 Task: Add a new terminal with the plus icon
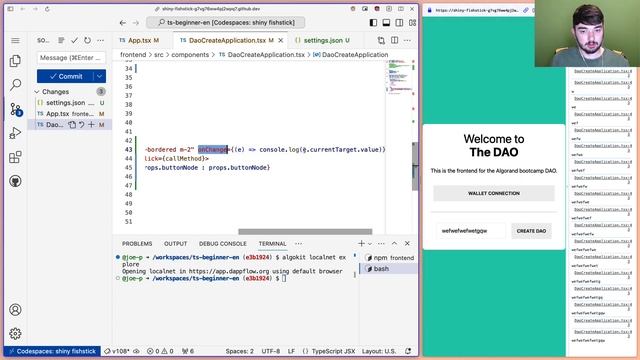[361, 243]
